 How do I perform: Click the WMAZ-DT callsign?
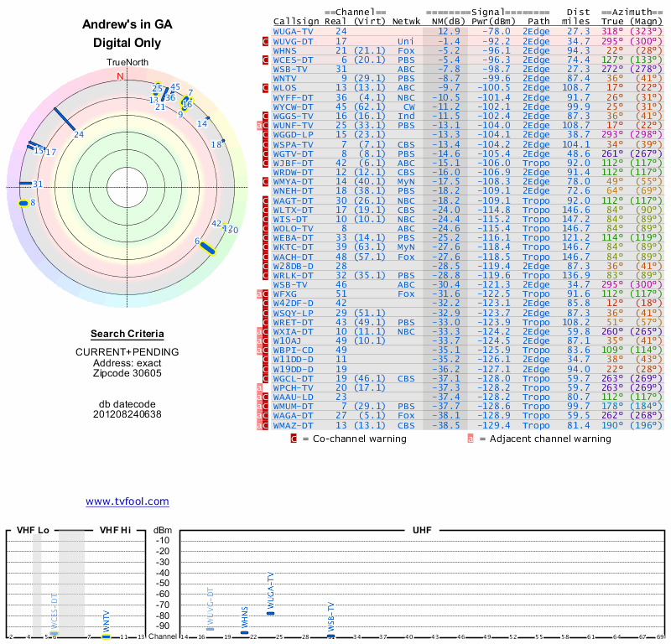293,425
